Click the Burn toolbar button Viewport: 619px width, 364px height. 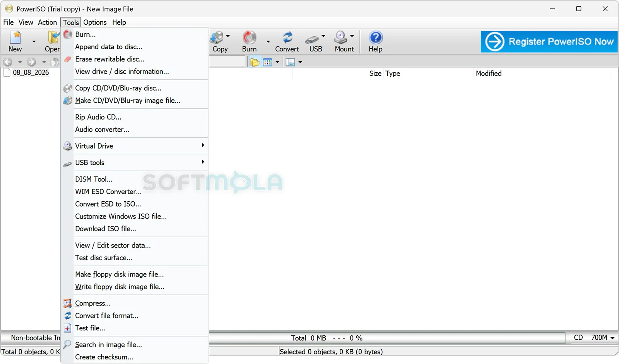pyautogui.click(x=250, y=41)
